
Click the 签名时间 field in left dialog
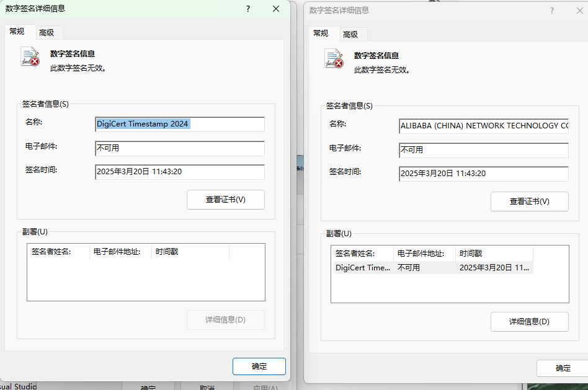180,172
